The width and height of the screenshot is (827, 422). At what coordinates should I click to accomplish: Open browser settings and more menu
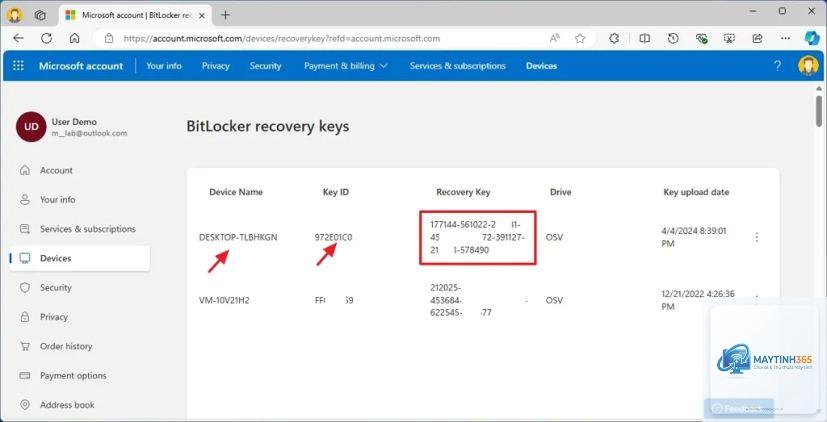785,38
